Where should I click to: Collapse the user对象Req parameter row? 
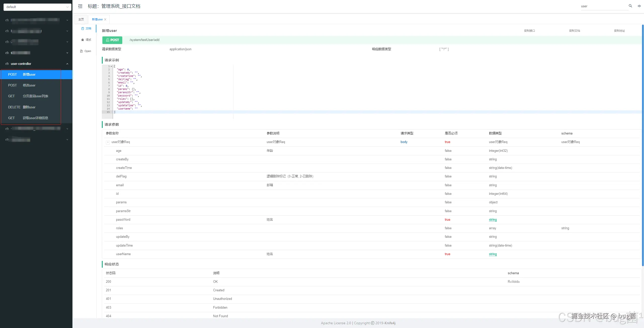click(x=108, y=142)
